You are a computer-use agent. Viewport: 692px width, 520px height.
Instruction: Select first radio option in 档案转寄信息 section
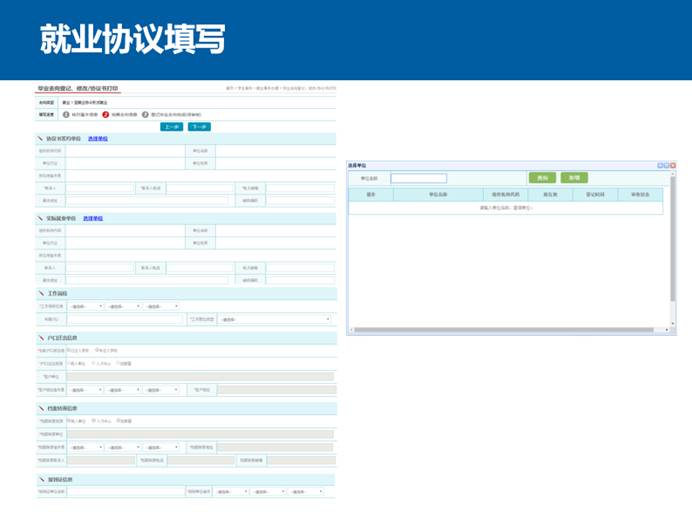[69, 421]
